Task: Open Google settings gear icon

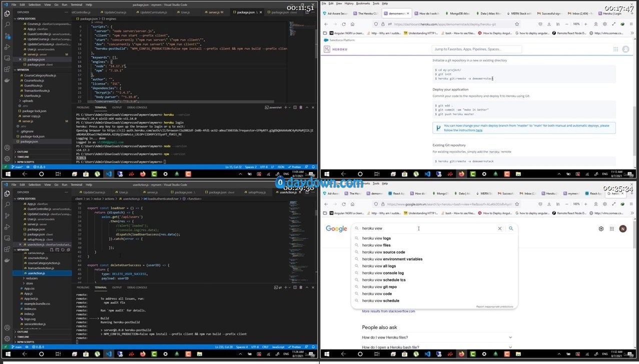Action: pyautogui.click(x=601, y=228)
